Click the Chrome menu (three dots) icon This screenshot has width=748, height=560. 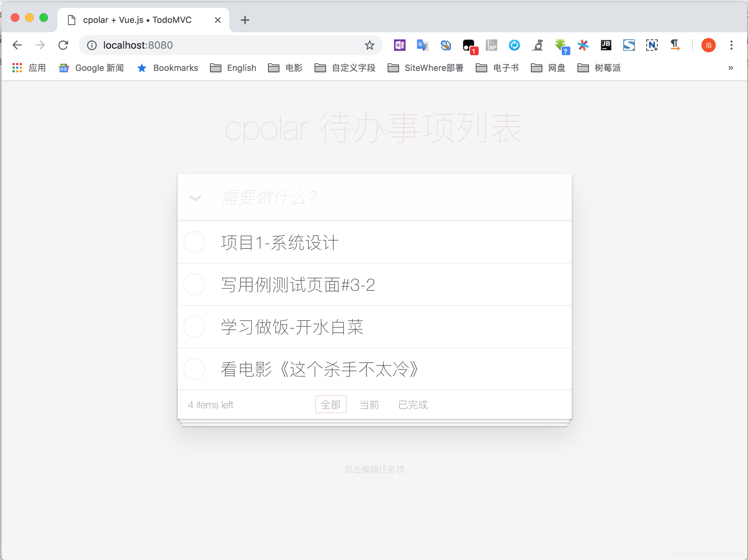tap(732, 46)
